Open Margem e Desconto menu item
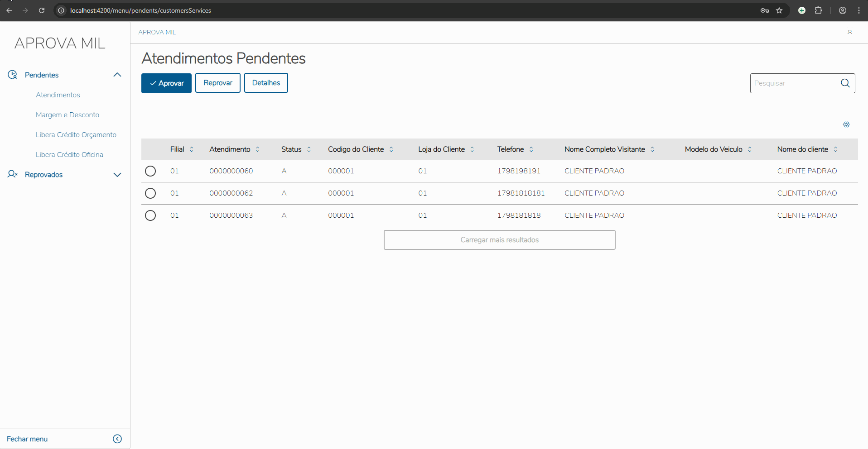Screen dimensions: 868x449 [x=68, y=115]
